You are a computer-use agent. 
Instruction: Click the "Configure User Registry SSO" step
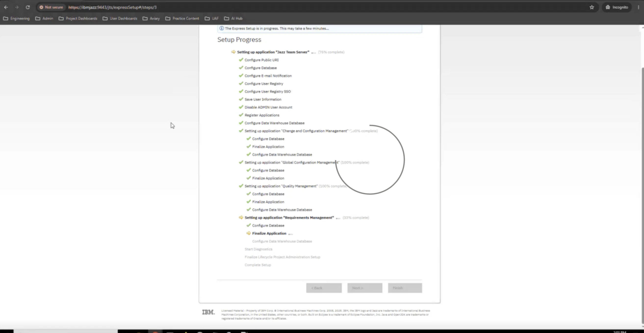tap(268, 91)
